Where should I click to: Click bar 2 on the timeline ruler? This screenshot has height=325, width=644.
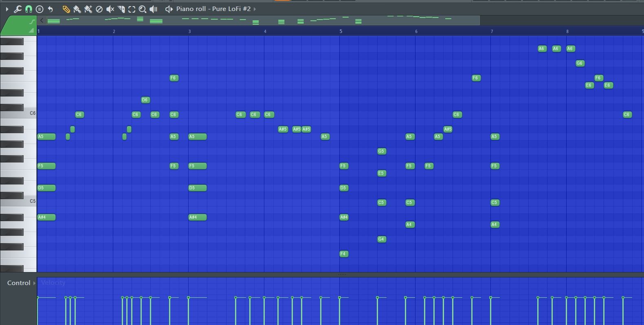pyautogui.click(x=114, y=31)
